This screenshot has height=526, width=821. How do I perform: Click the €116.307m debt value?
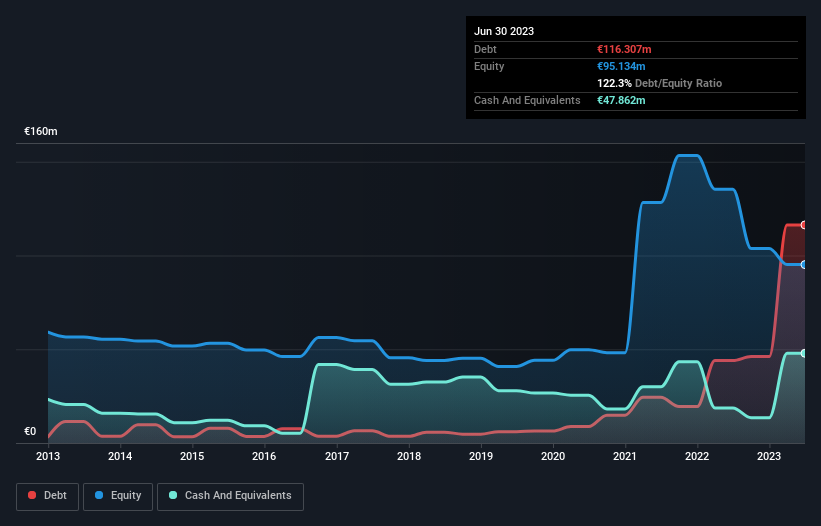coord(624,49)
